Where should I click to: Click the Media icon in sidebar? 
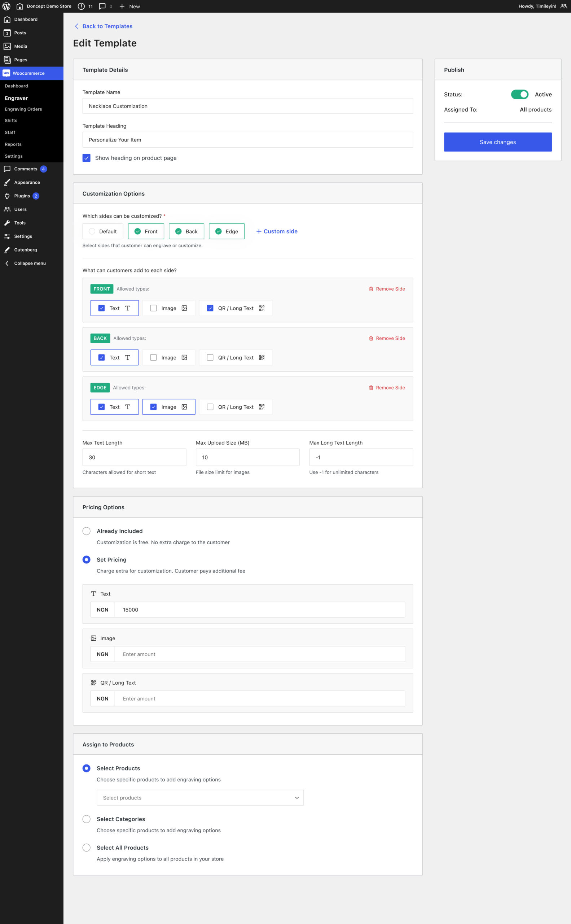(7, 46)
